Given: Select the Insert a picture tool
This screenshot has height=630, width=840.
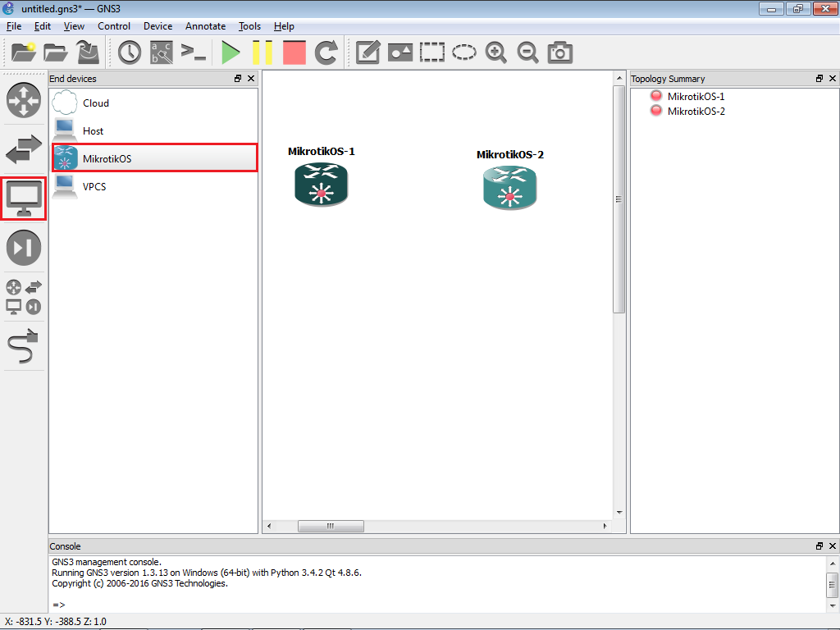Looking at the screenshot, I should point(400,52).
